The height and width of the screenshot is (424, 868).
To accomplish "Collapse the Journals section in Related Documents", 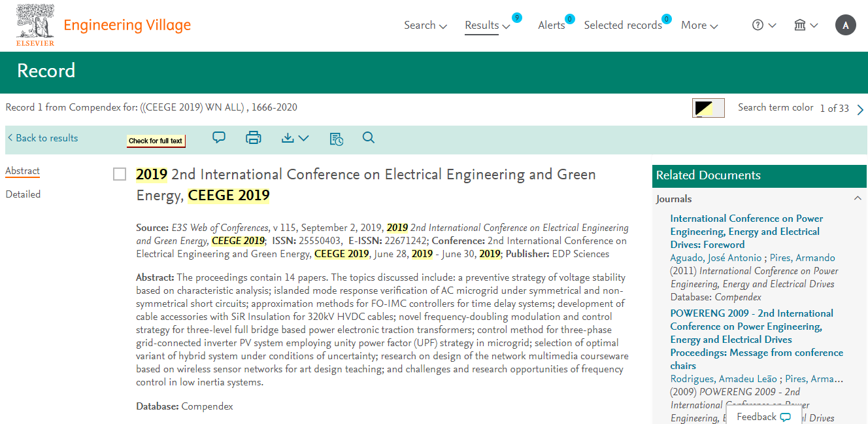I will coord(858,198).
